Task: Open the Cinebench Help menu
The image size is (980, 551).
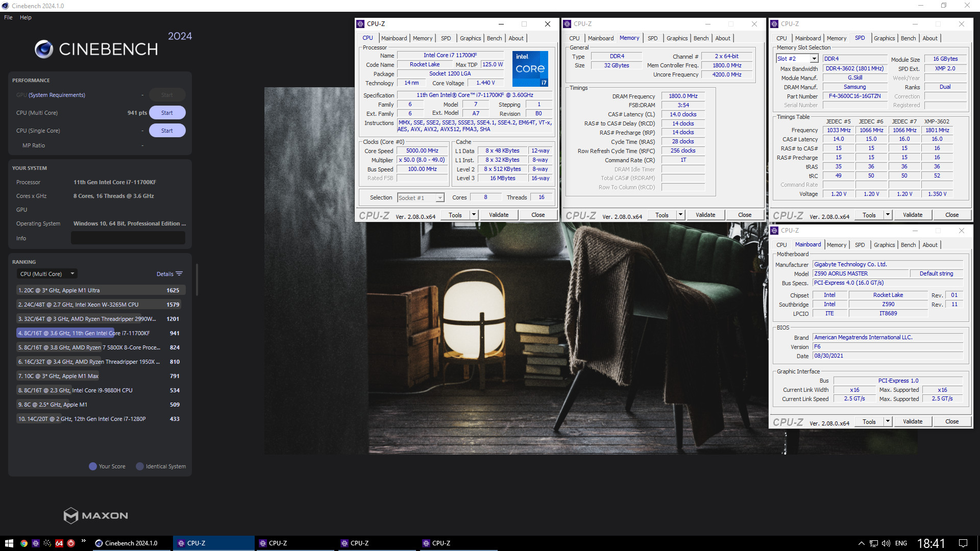Action: tap(26, 17)
